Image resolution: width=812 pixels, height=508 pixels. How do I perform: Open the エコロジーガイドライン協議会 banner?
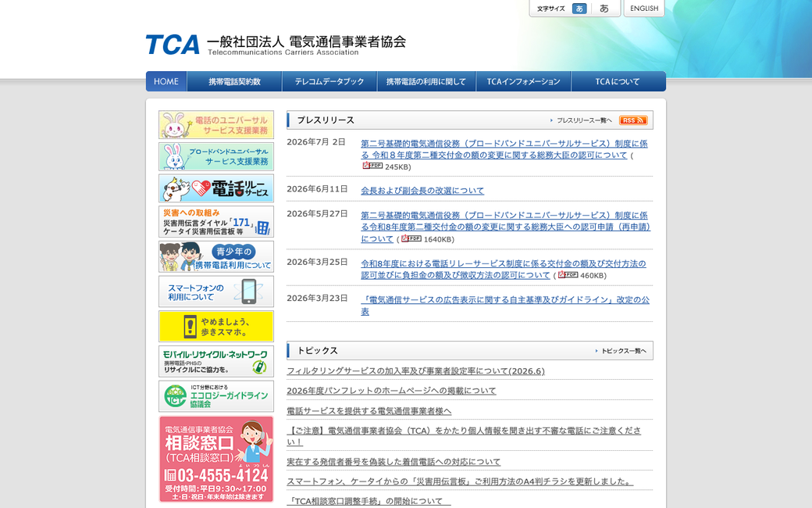(216, 396)
